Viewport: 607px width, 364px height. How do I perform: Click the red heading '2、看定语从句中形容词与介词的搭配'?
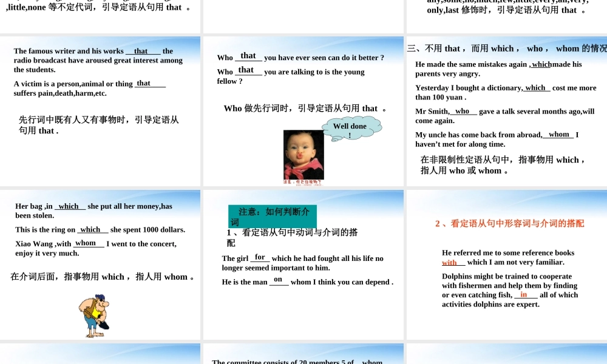(x=509, y=223)
